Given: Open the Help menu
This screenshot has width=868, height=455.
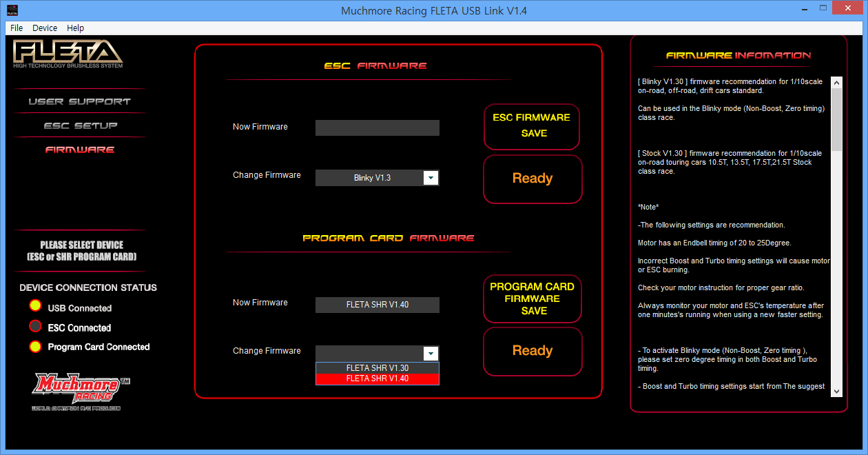Looking at the screenshot, I should click(76, 28).
